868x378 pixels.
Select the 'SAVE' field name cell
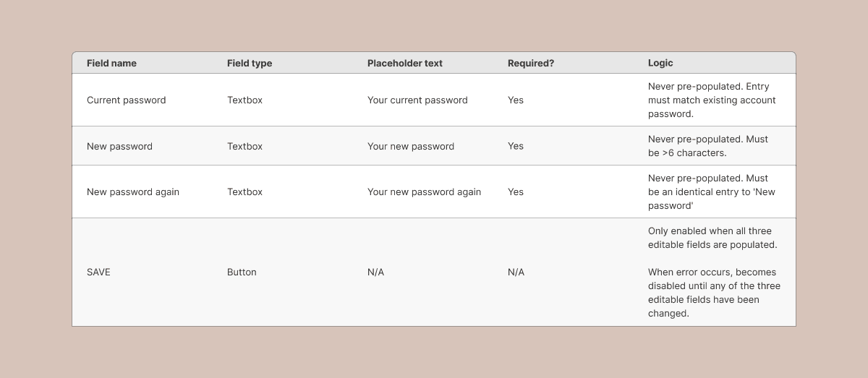tap(98, 272)
